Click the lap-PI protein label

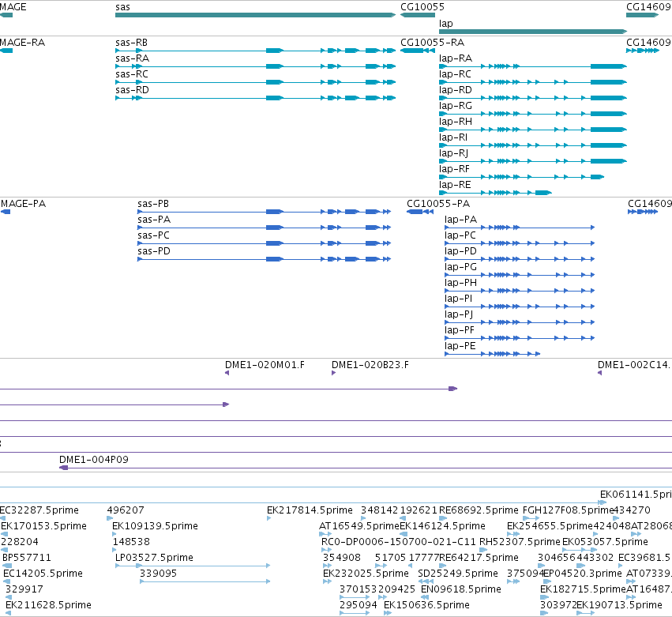pos(458,299)
